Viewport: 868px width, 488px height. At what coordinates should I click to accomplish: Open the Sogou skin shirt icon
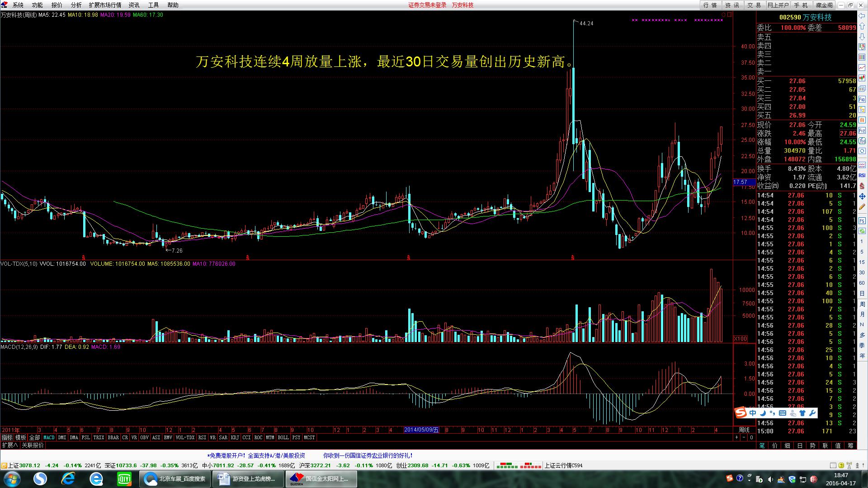(x=802, y=413)
